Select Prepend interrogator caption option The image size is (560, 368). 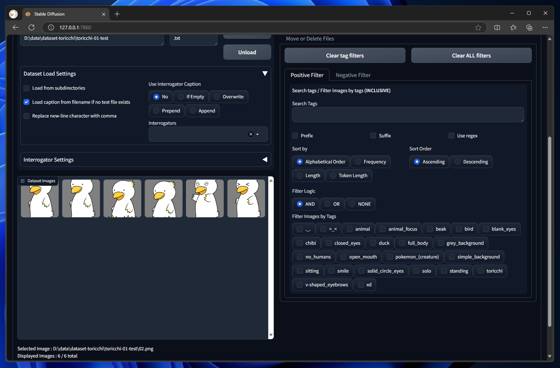coord(166,111)
